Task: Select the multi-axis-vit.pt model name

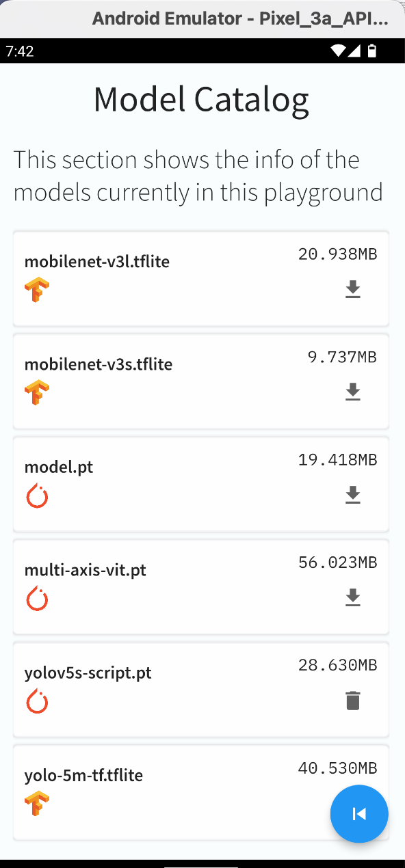Action: pos(86,569)
